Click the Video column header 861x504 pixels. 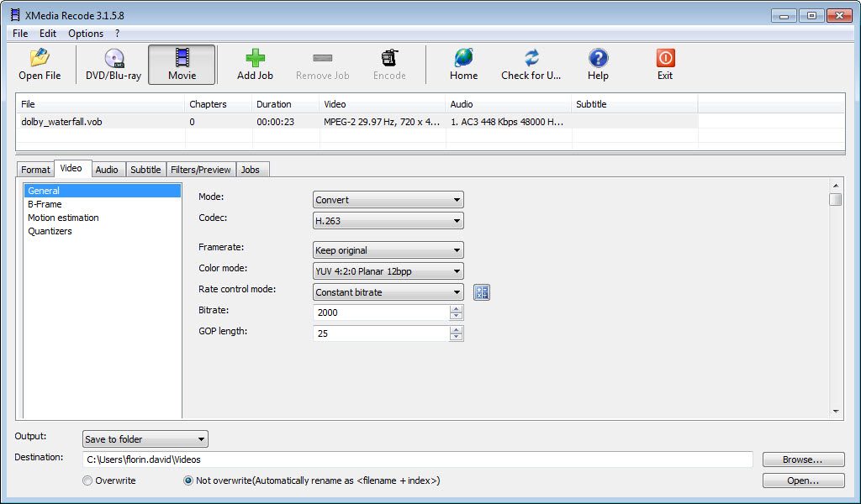383,104
